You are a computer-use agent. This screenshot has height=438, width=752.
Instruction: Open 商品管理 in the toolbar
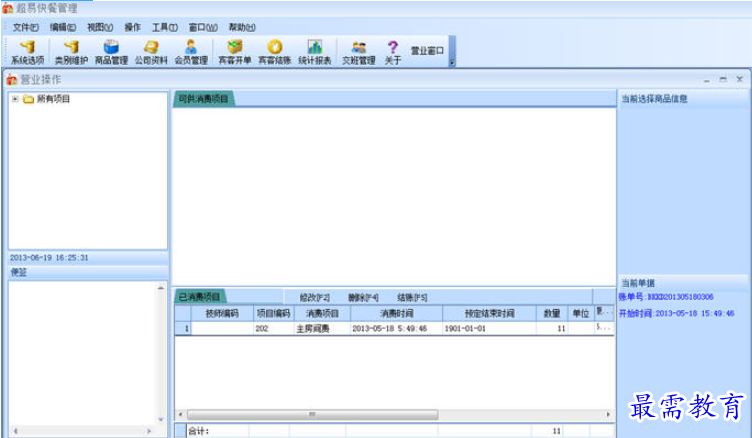point(111,51)
